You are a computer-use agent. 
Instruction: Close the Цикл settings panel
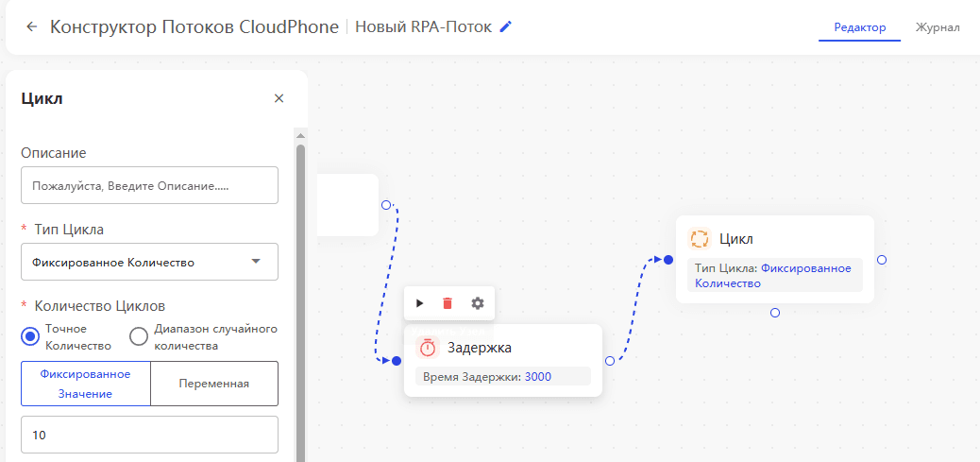click(x=279, y=98)
